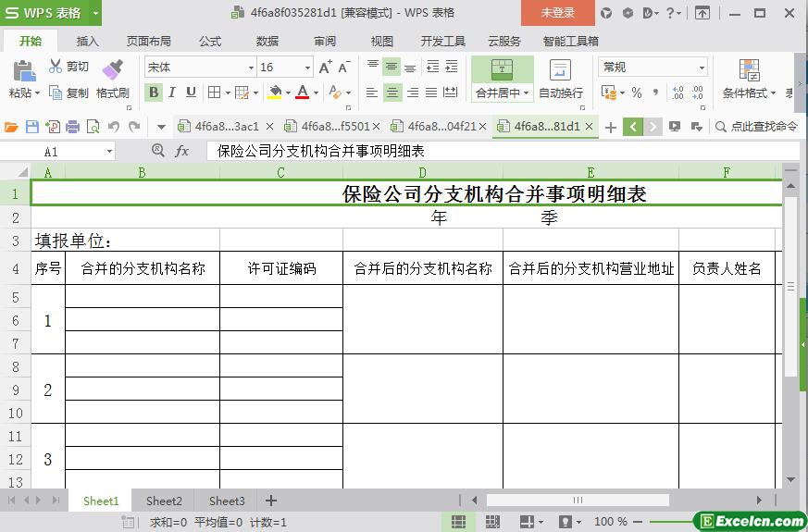Screen dimensions: 808x532
Task: Click the increase indent icon
Action: pos(452,67)
